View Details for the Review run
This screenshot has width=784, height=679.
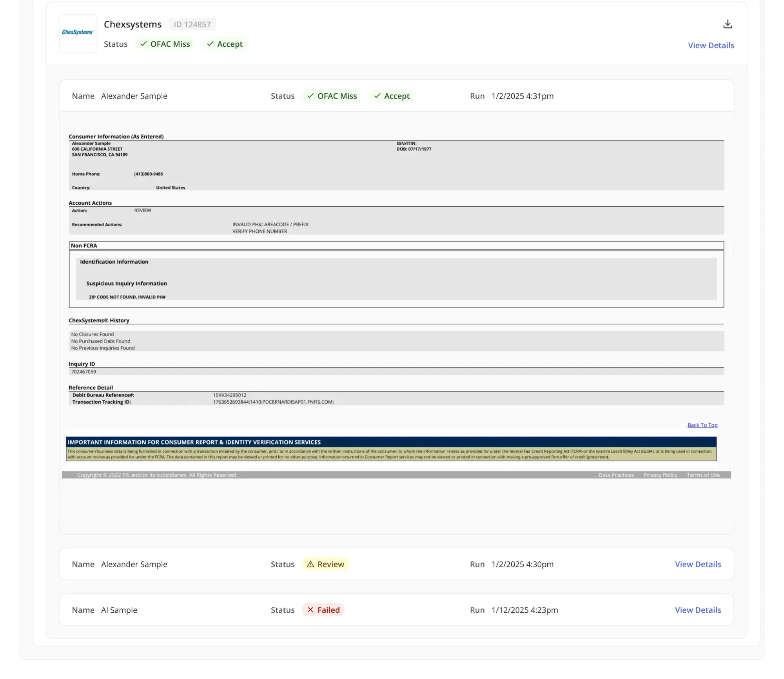pyautogui.click(x=698, y=564)
